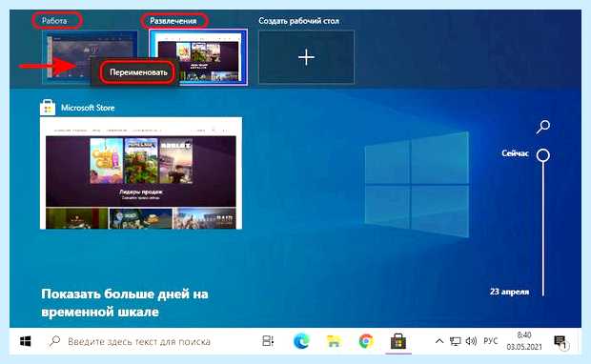Open timeline search magnifier icon
This screenshot has height=364, width=591.
543,127
